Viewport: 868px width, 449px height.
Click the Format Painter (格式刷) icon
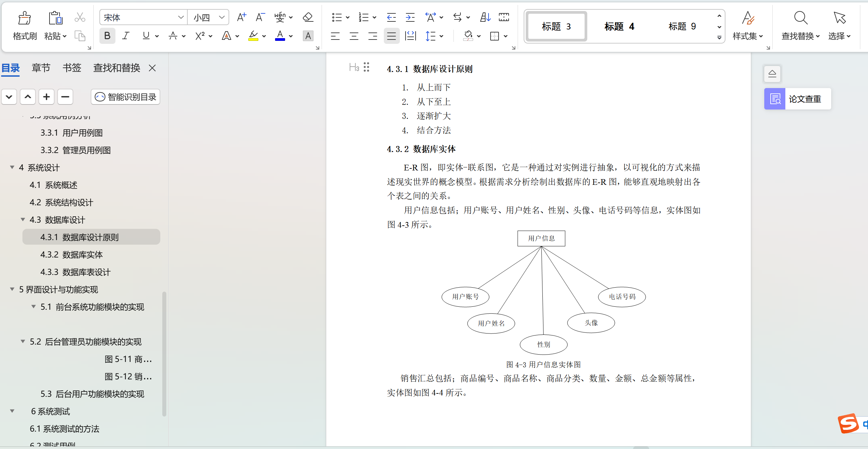[x=24, y=18]
